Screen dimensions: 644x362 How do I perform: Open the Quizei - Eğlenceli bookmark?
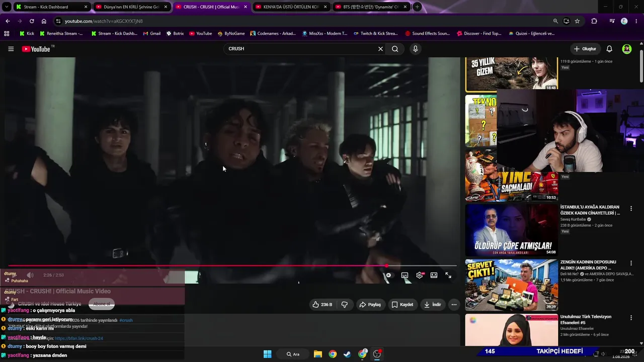[x=531, y=34]
